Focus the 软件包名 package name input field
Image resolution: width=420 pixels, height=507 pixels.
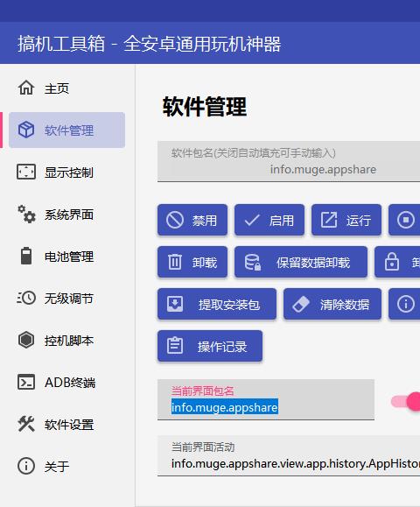289,161
